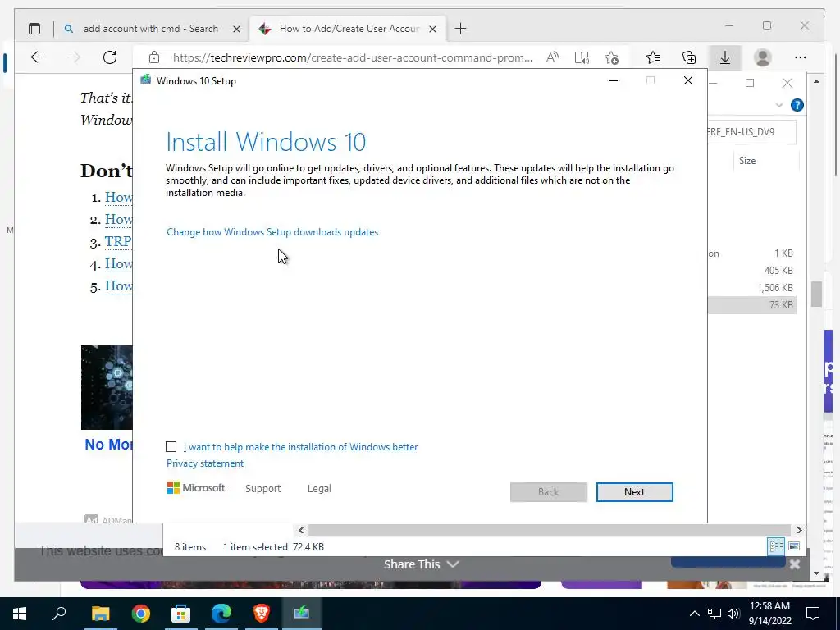This screenshot has height=630, width=840.
Task: Enter Immersive Reader in Edge
Action: point(582,57)
